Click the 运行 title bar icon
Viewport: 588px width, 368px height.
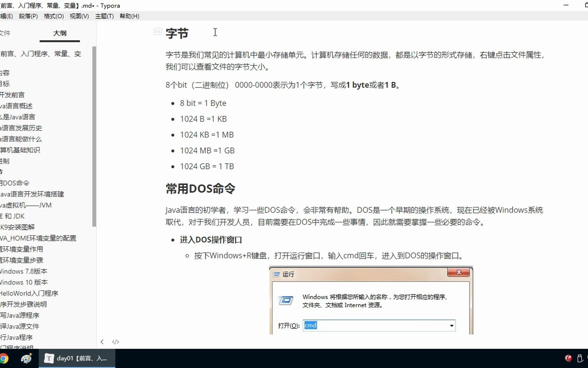point(276,274)
